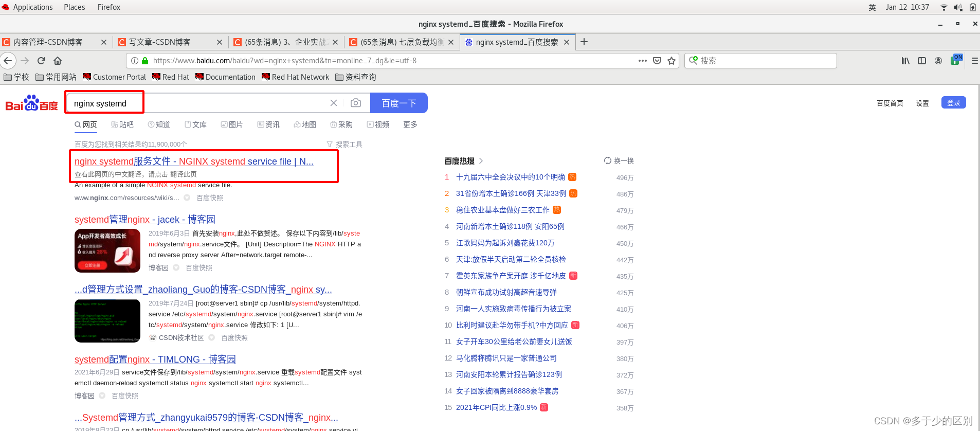
Task: Toggle the sidebar view icon
Action: [x=922, y=61]
